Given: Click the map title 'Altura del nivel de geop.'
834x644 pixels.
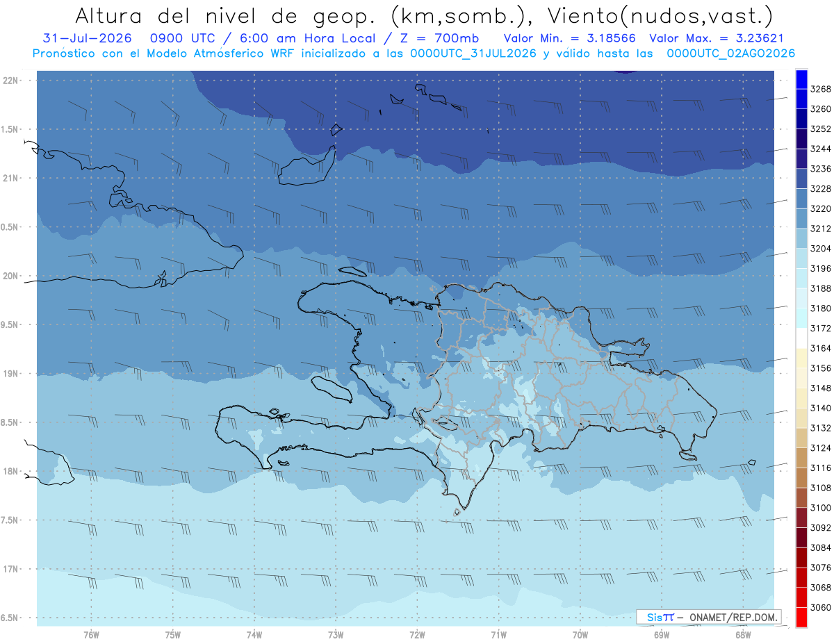Looking at the screenshot, I should click(228, 15).
